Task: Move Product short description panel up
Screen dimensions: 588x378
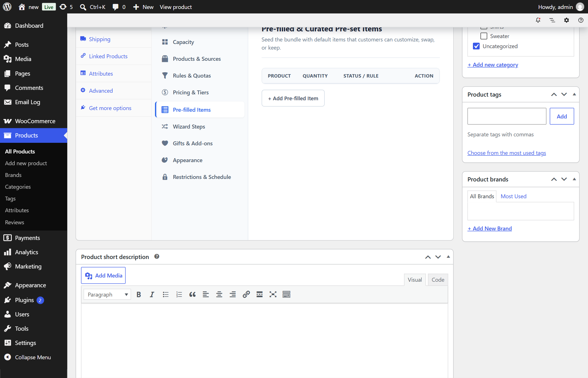Action: click(x=428, y=257)
